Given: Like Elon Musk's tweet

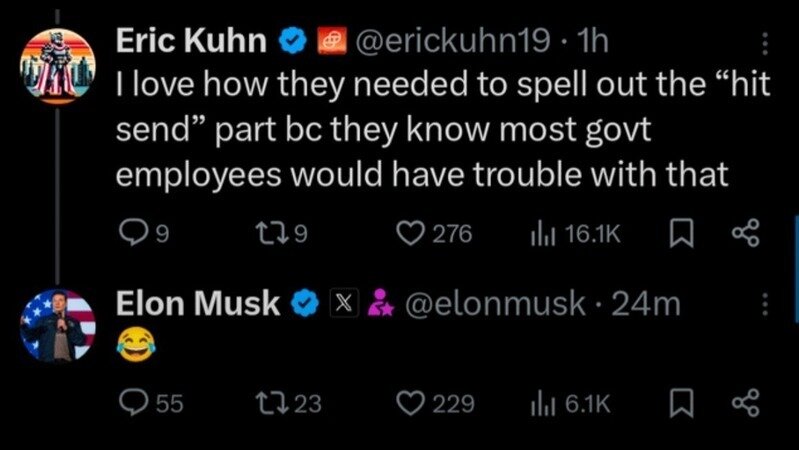Looking at the screenshot, I should point(411,403).
